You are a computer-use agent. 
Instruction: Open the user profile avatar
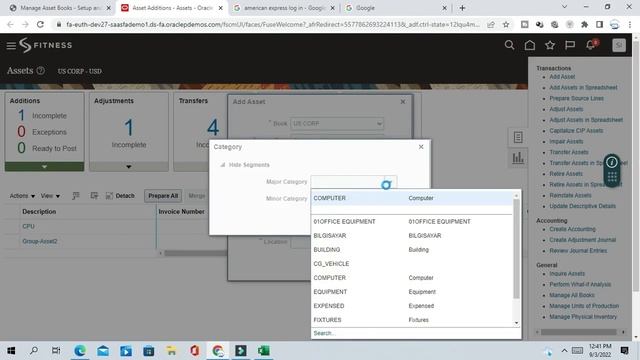click(619, 45)
